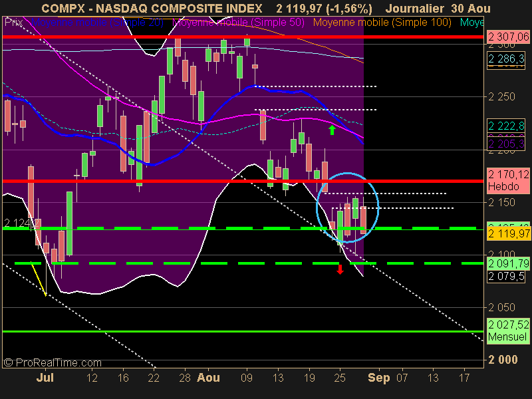This screenshot has width=532, height=399.
Task: Click the Jul month label on date axis
Action: (x=45, y=378)
